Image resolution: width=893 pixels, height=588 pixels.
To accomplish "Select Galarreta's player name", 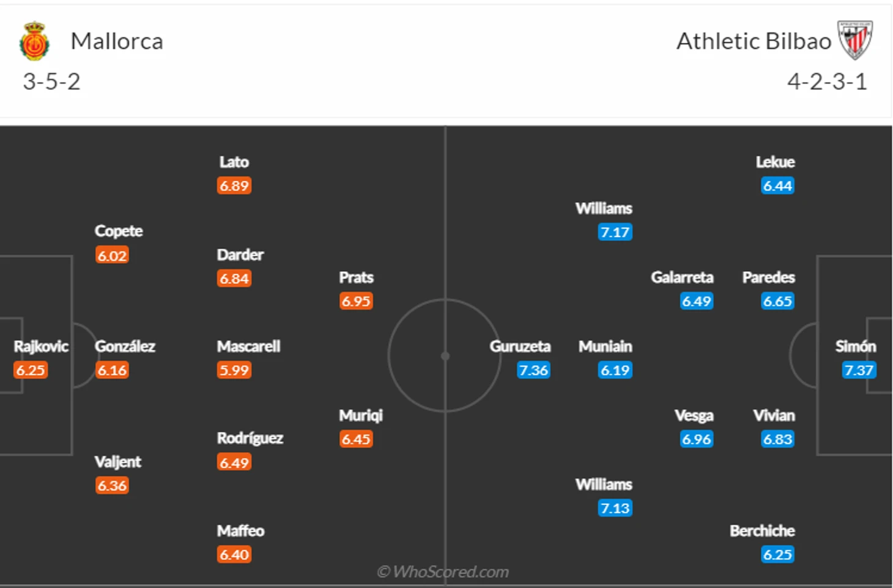I will [x=682, y=277].
